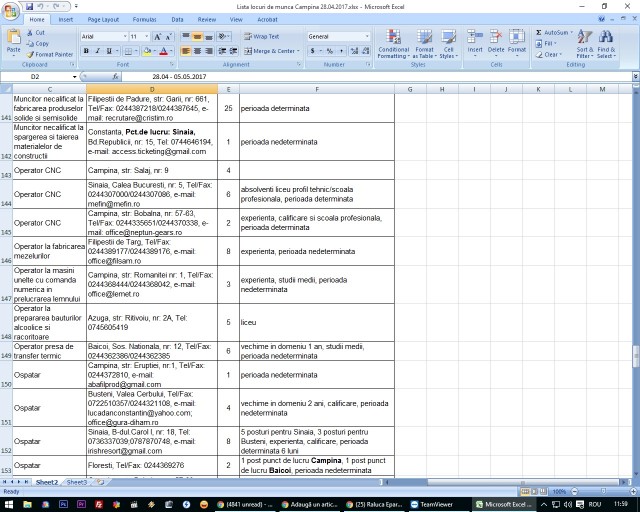
Task: Switch to TeamViewer in the taskbar
Action: tap(437, 504)
